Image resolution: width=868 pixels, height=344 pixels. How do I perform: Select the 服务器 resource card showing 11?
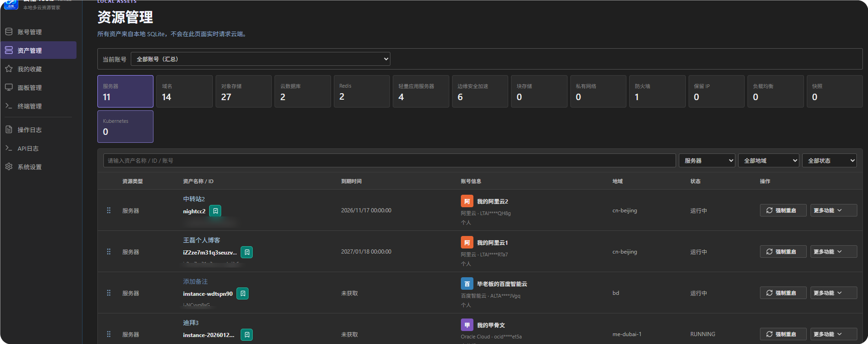click(x=125, y=91)
